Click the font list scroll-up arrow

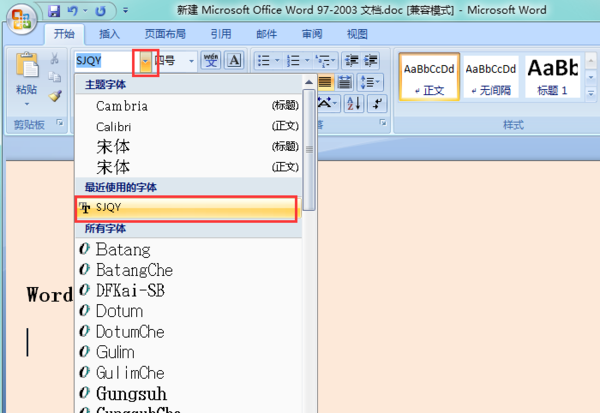pos(309,82)
